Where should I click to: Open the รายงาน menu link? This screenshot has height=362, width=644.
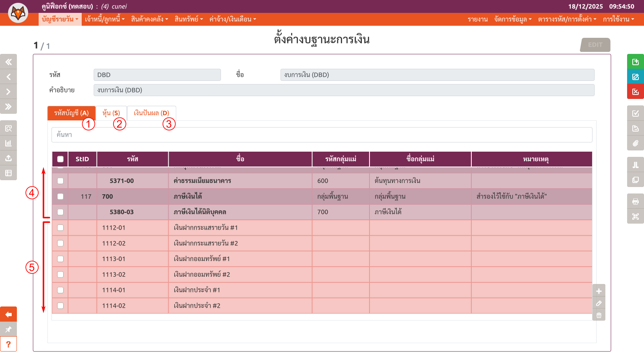477,19
